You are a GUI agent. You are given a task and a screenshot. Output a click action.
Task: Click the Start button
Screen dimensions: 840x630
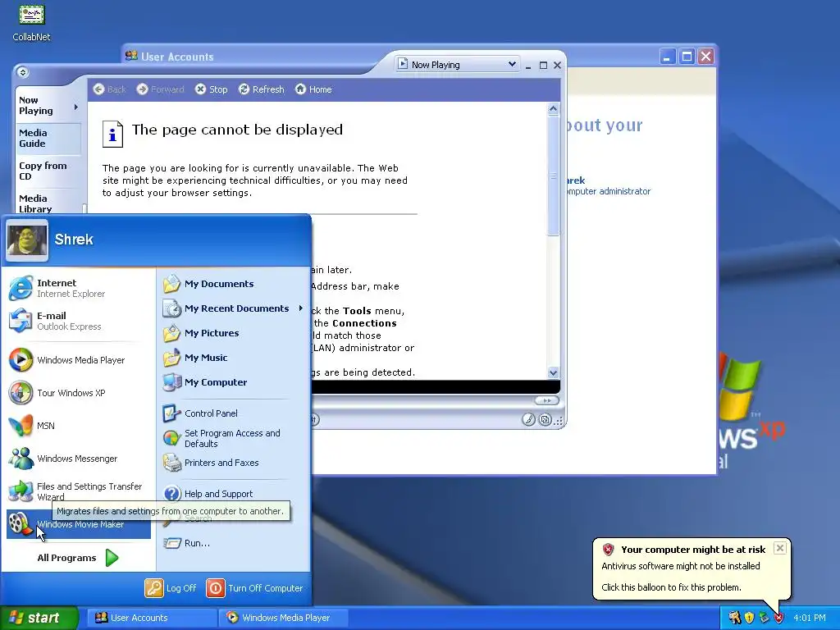pos(39,618)
